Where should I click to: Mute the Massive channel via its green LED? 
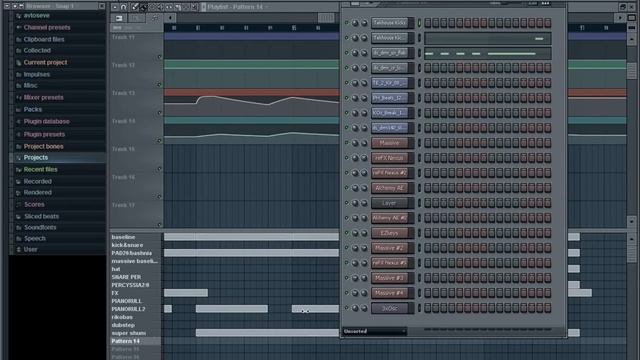(347, 142)
